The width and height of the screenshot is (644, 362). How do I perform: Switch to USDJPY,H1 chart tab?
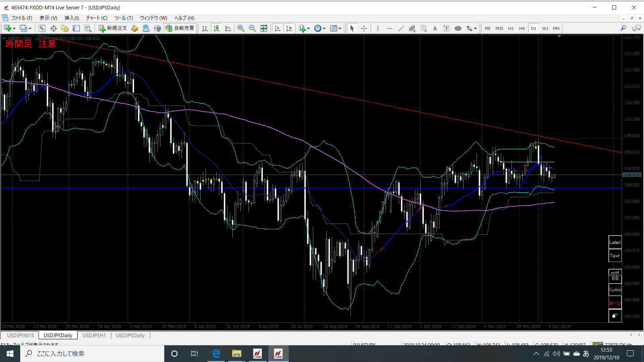point(94,335)
